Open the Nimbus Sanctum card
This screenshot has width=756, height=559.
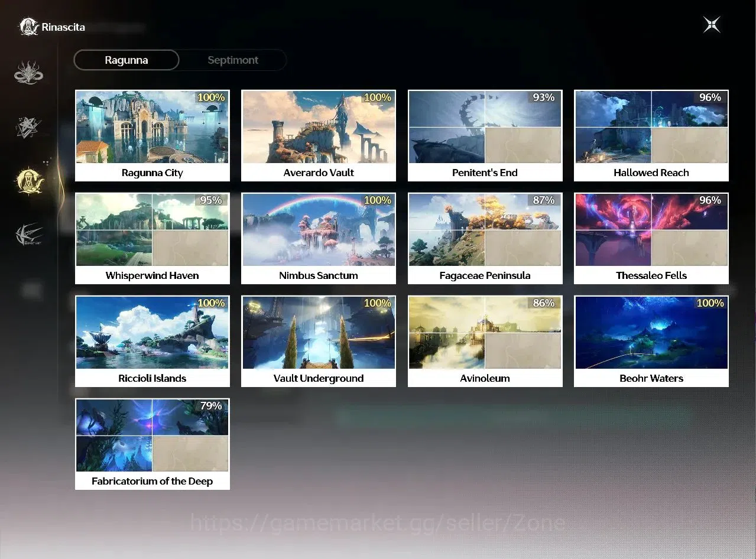319,239
